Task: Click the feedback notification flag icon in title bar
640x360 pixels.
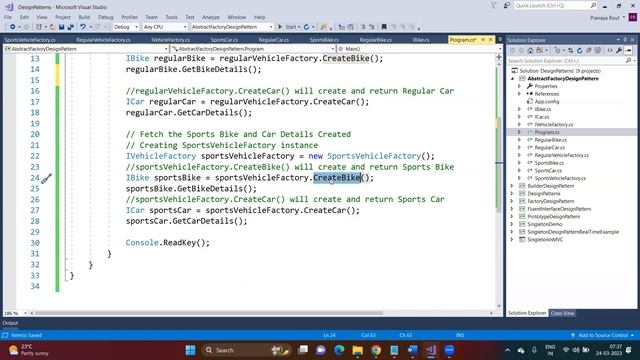Action: (x=493, y=5)
